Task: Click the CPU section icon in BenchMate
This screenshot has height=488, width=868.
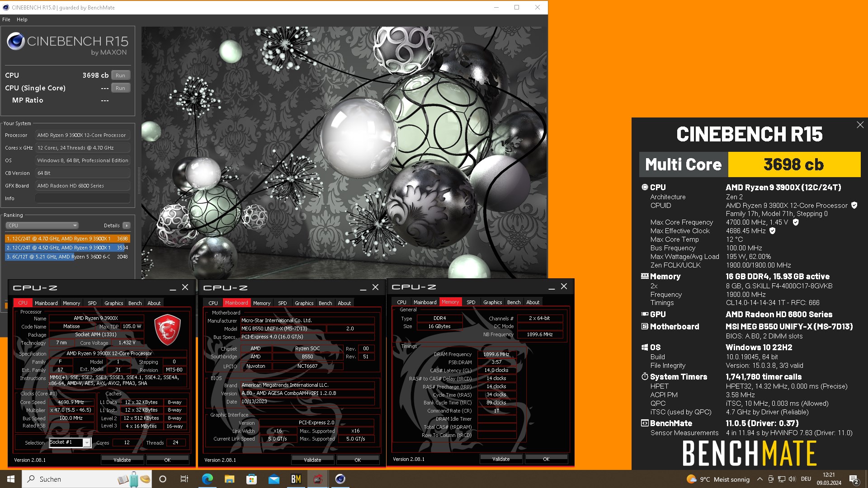Action: click(645, 187)
